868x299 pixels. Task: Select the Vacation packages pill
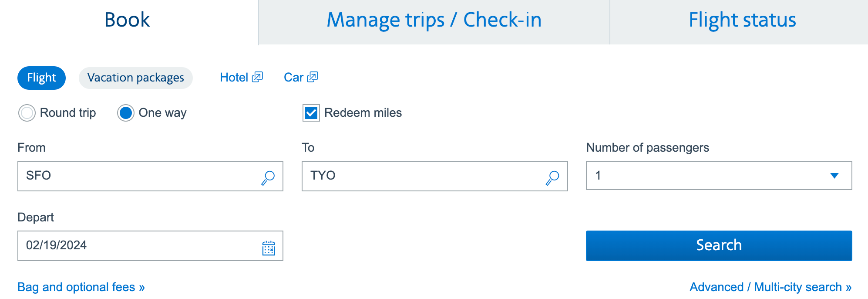pyautogui.click(x=135, y=78)
